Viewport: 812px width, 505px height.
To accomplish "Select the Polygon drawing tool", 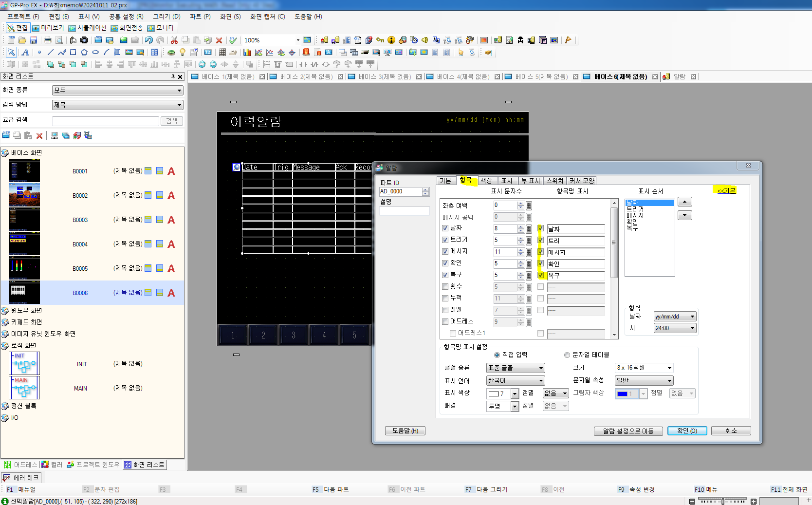I will pos(84,52).
